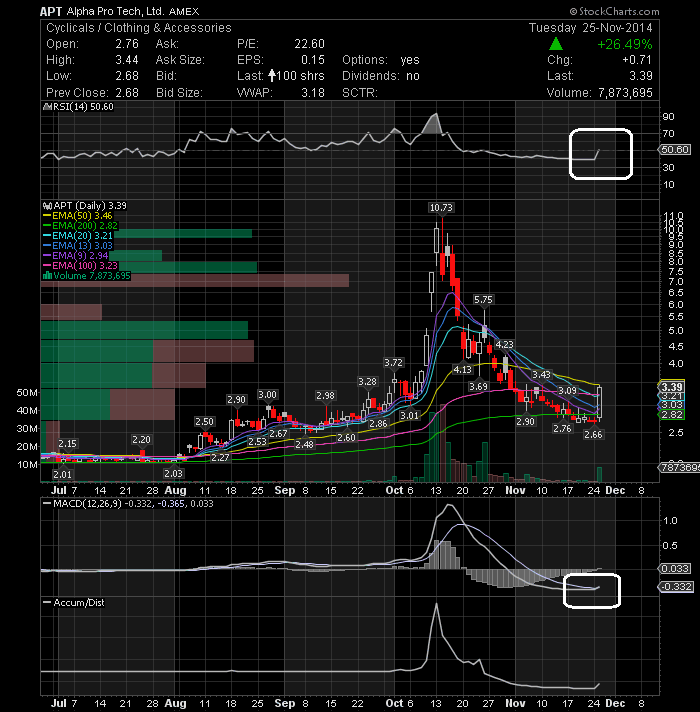Click the 50M volume axis label

(27, 393)
